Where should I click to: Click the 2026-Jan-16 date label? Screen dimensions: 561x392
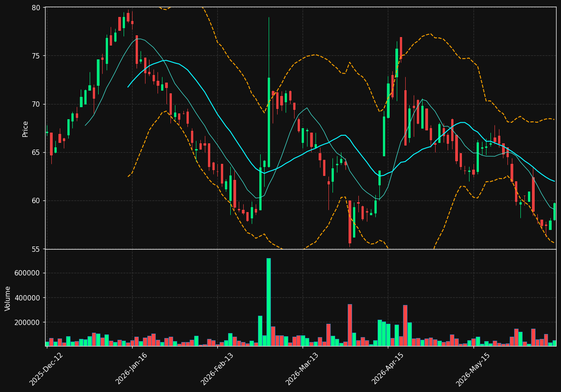pyautogui.click(x=132, y=368)
